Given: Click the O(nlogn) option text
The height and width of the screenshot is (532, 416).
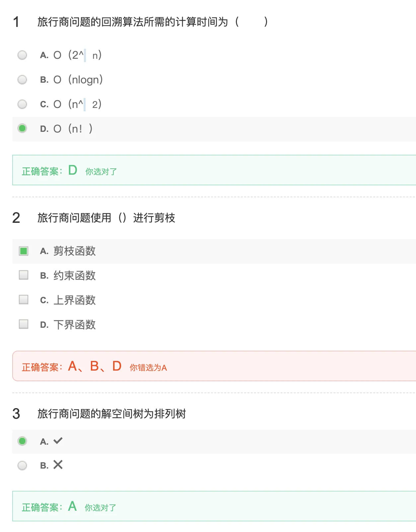Looking at the screenshot, I should (x=78, y=80).
